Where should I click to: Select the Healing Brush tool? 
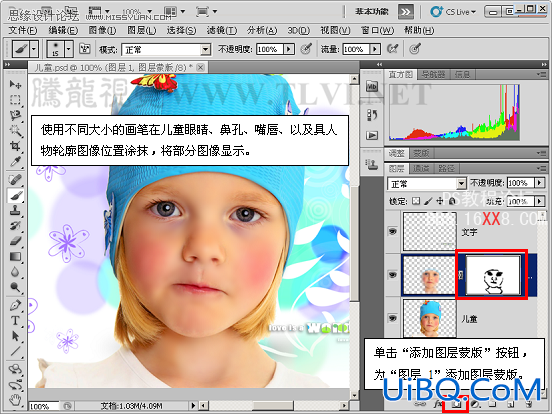[15, 180]
